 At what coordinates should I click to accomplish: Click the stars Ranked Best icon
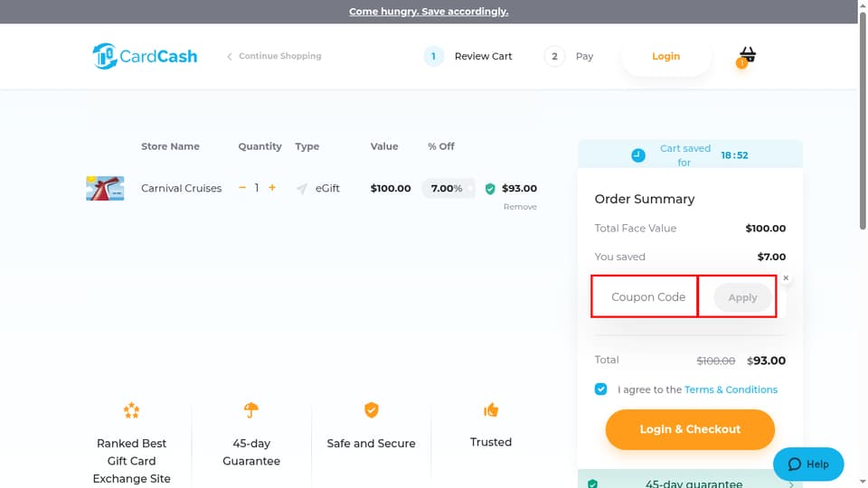tap(131, 410)
